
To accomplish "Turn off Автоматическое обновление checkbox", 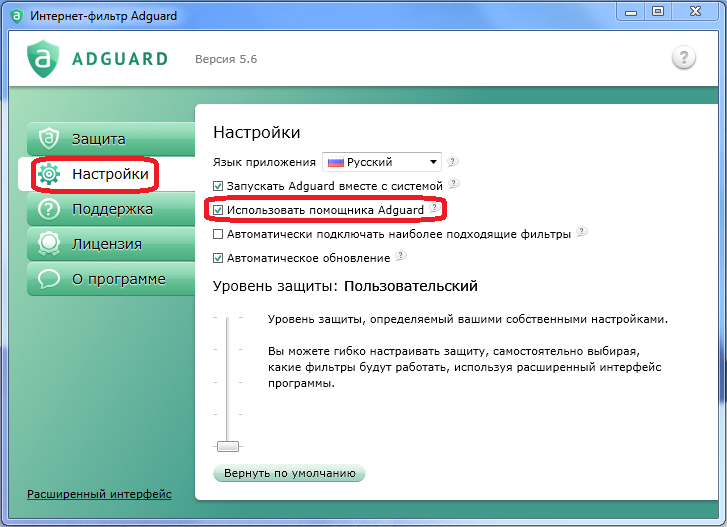I will [218, 258].
